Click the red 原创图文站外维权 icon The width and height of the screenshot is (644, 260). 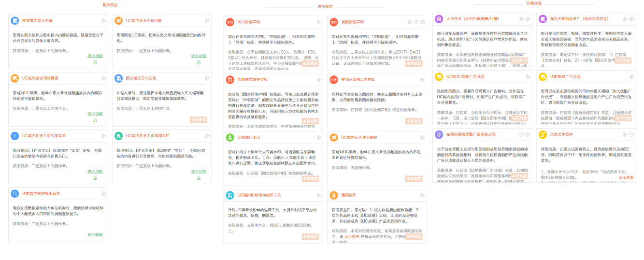click(230, 80)
